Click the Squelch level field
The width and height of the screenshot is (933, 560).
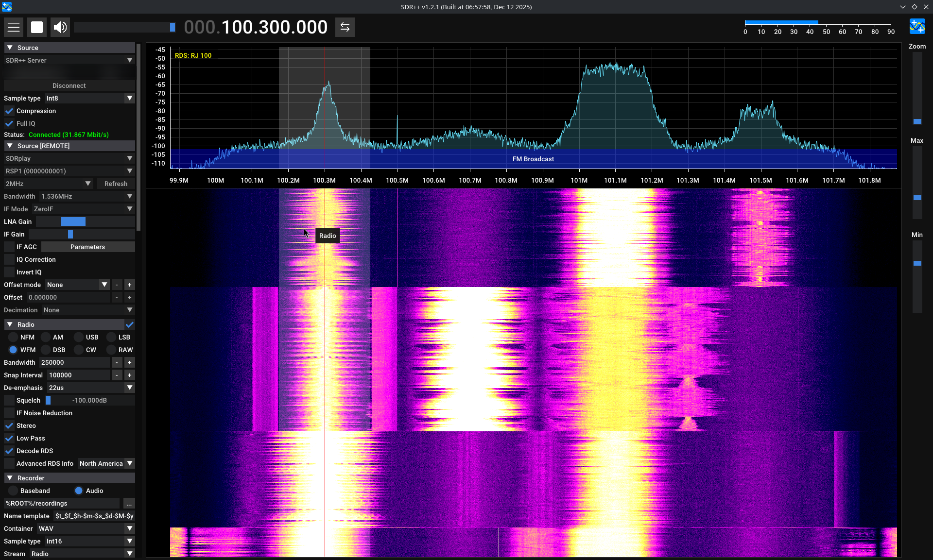89,400
